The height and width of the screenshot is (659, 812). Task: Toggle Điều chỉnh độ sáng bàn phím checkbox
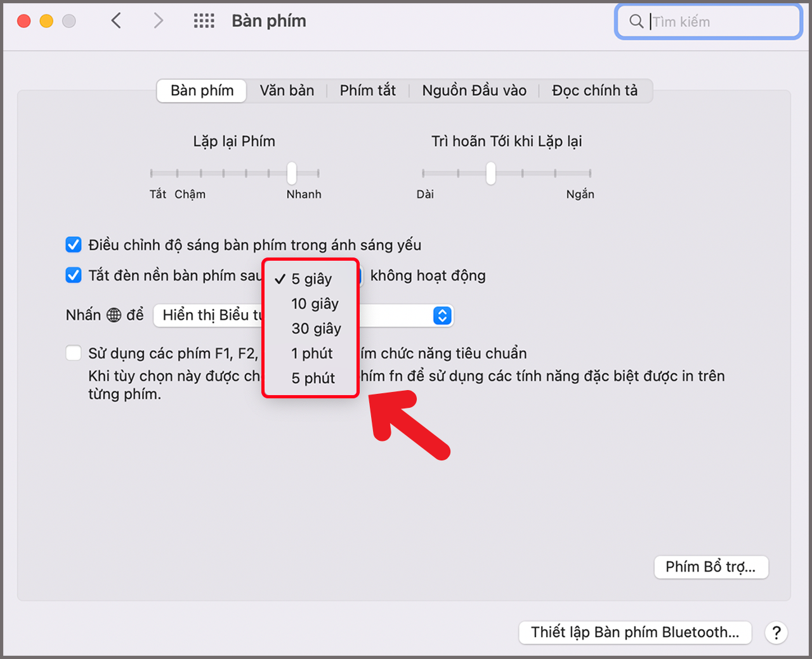[74, 245]
